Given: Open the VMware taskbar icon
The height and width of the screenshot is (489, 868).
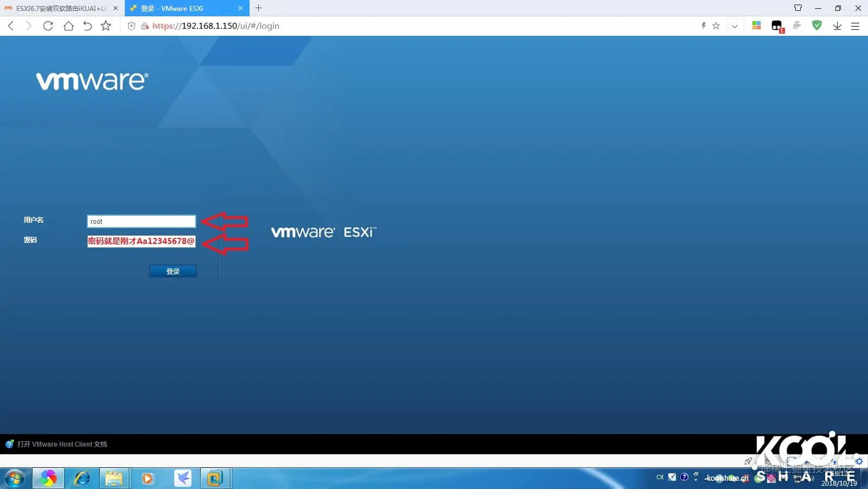Looking at the screenshot, I should (x=215, y=478).
